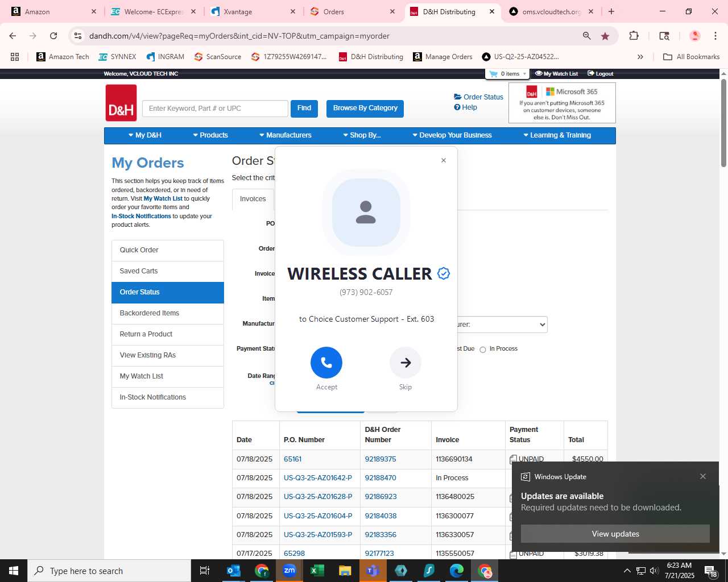Screen dimensions: 728x582
Task: Open Backordered Items in sidebar
Action: [x=168, y=314]
